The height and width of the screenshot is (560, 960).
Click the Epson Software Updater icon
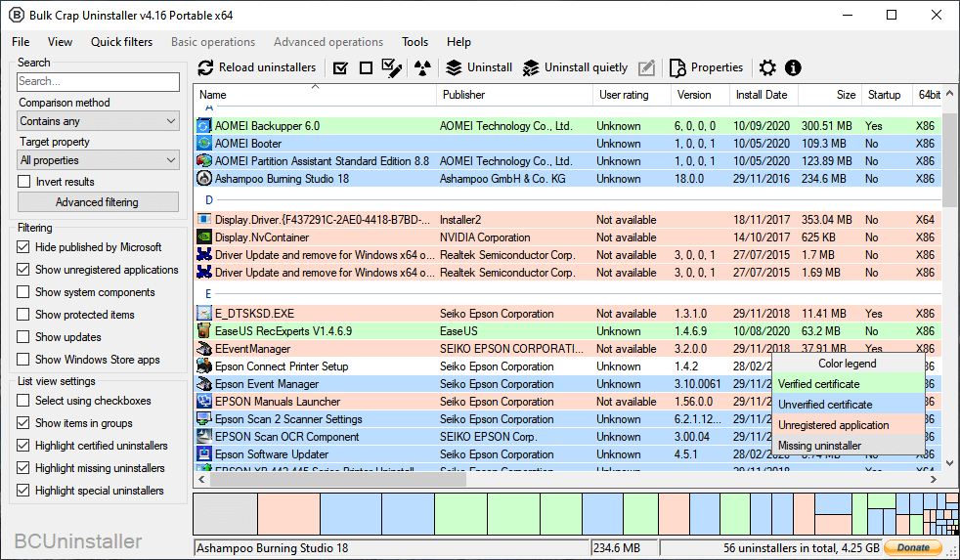204,454
